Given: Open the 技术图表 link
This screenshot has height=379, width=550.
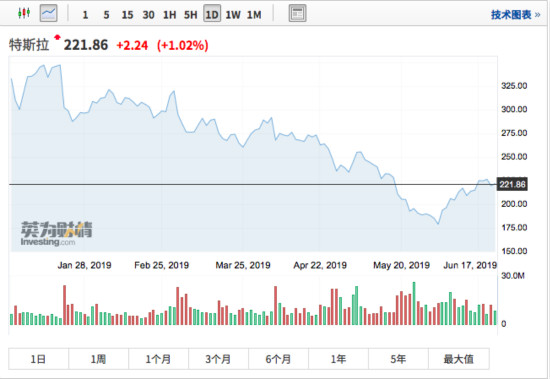Looking at the screenshot, I should click(515, 15).
